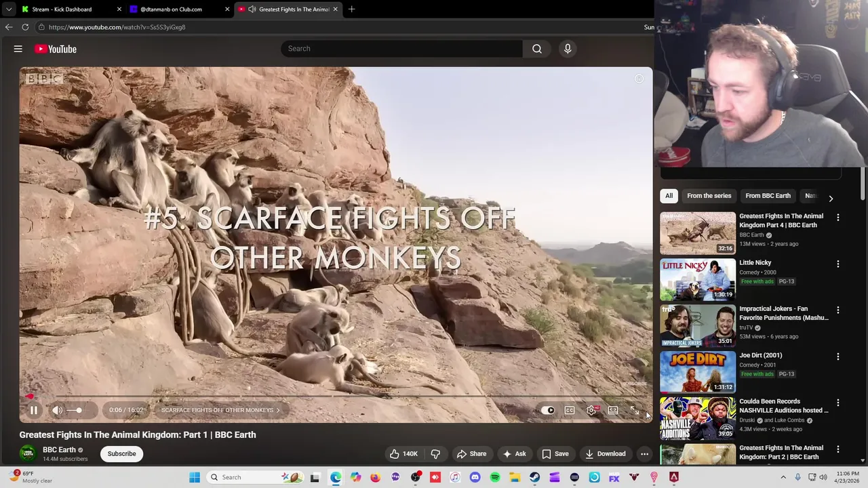Open options for Greatest Fights Part 4
This screenshot has height=488, width=868.
pos(838,218)
